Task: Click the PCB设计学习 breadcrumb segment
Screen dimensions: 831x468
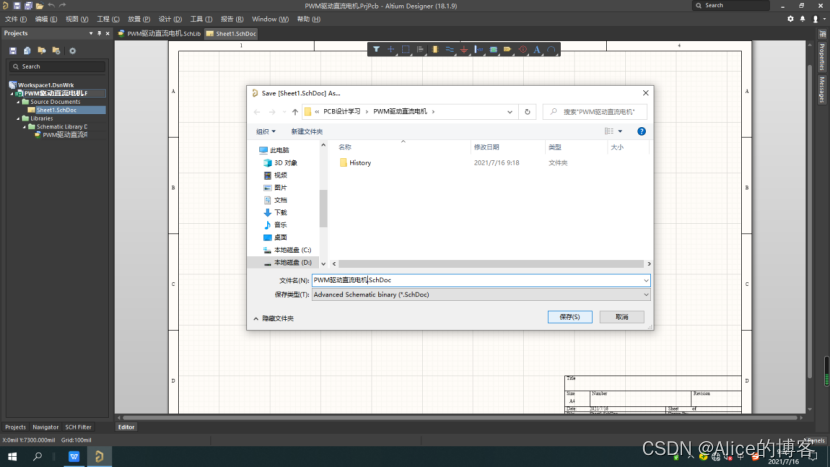Action: point(342,112)
